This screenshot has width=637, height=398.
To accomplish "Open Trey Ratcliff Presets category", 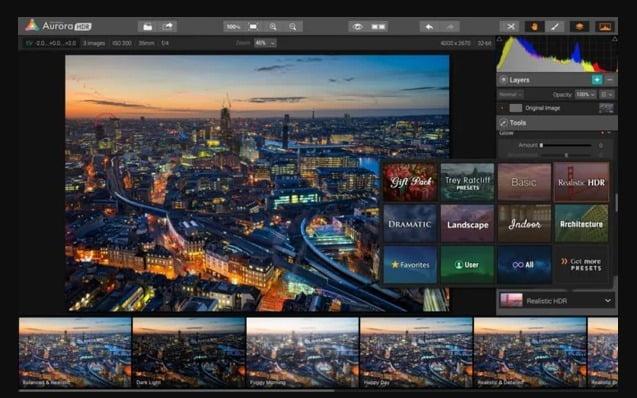I will pyautogui.click(x=468, y=182).
